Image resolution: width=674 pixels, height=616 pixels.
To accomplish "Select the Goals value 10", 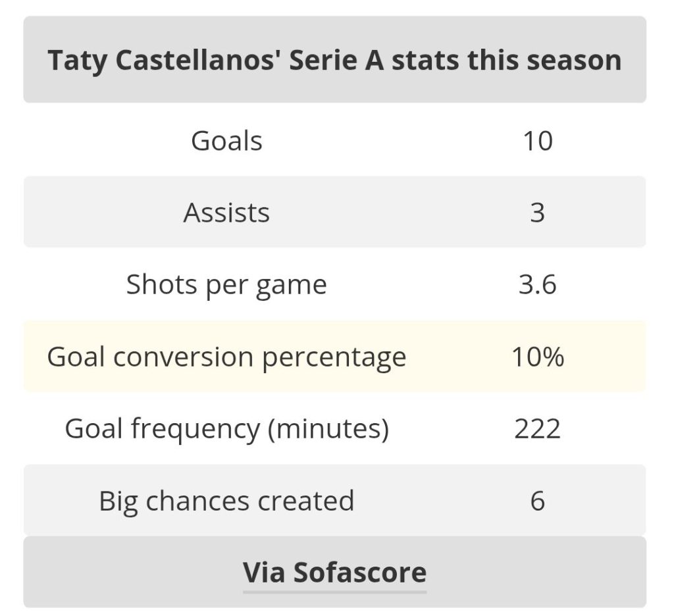I will (537, 141).
